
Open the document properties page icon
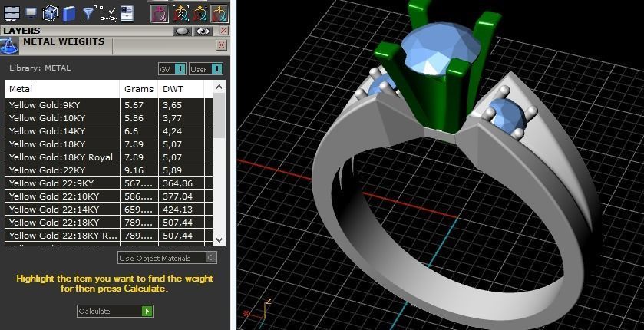[x=127, y=13]
